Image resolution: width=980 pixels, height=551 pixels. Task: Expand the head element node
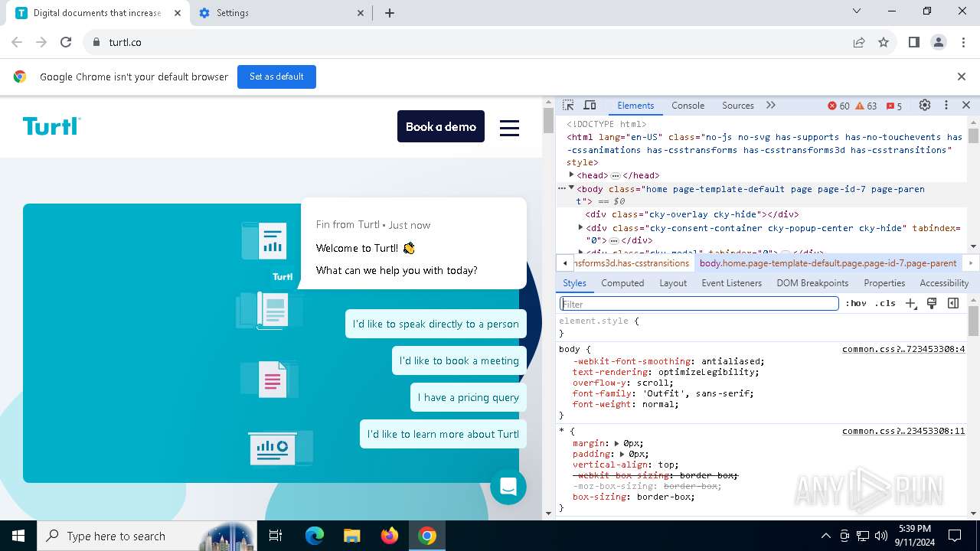(571, 175)
